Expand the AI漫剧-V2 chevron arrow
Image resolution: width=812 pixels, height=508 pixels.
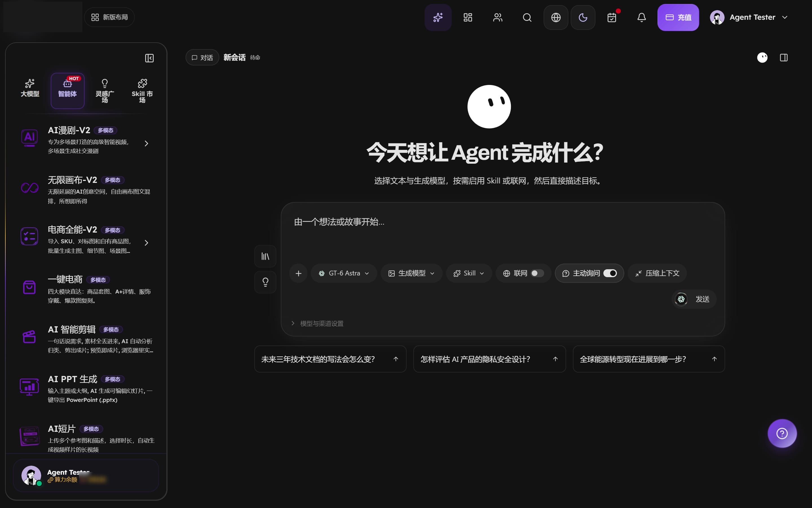click(146, 144)
